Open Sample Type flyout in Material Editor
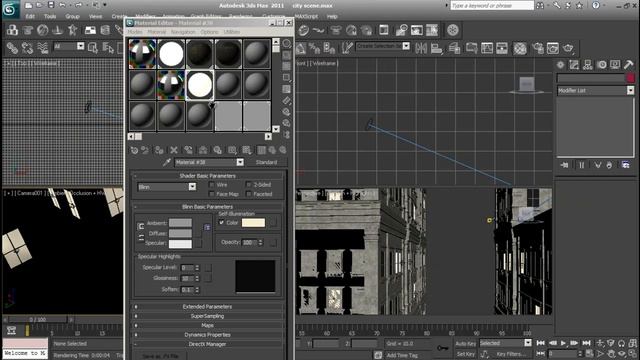This screenshot has width=640, height=360. 287,43
